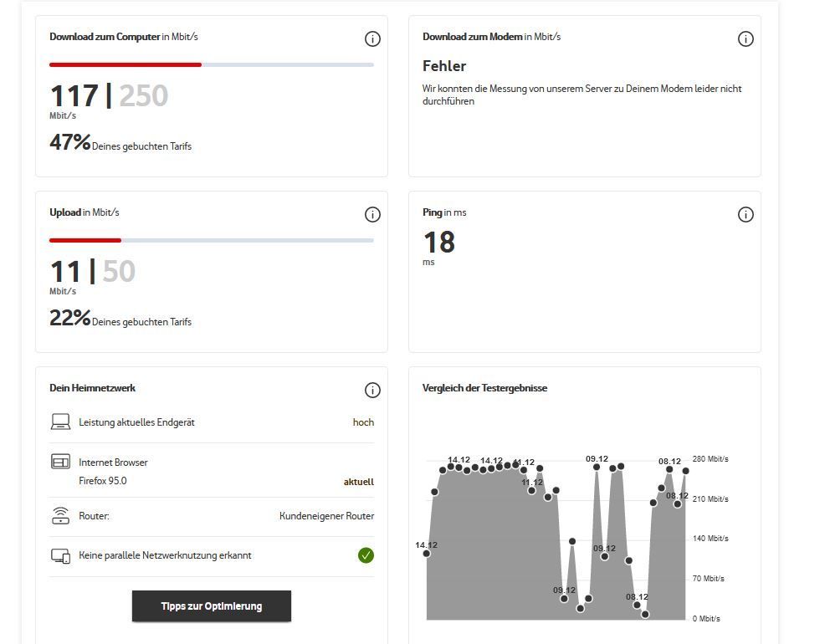
Task: Click the green checkmark icon
Action: pos(366,555)
